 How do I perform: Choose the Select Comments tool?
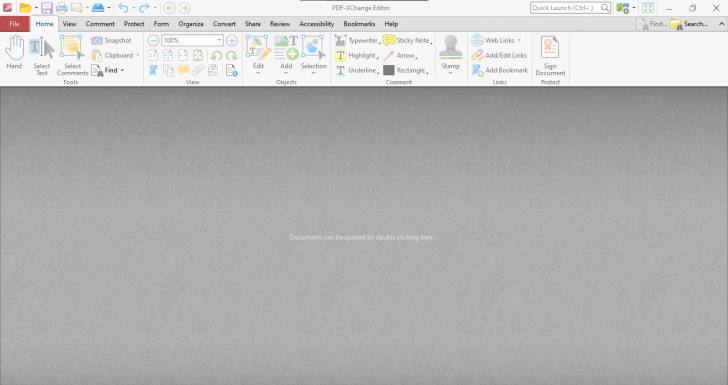click(72, 55)
